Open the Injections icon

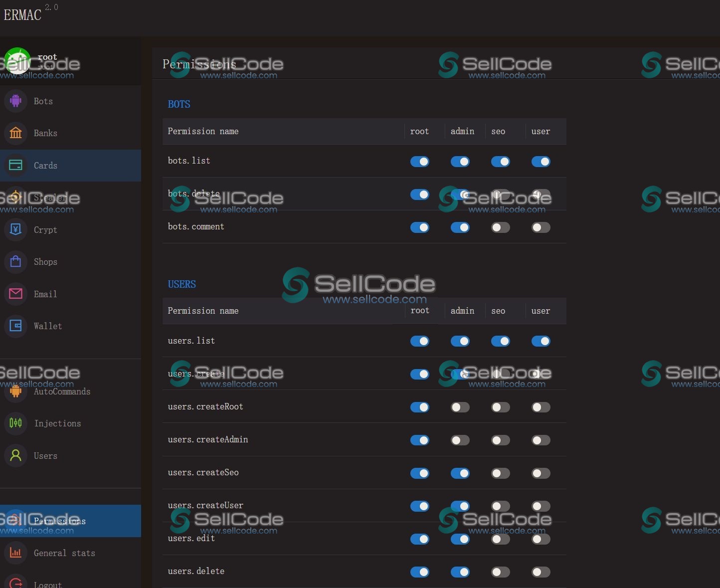(x=15, y=423)
